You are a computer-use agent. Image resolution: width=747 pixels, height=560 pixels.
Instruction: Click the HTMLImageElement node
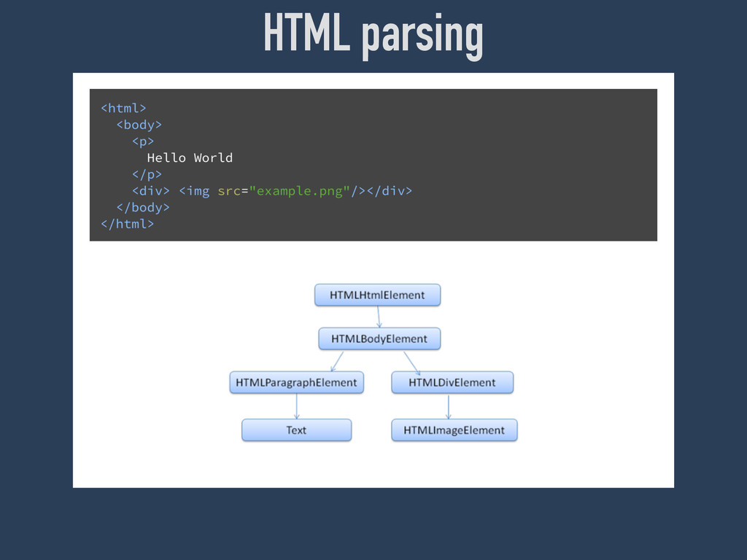454,430
